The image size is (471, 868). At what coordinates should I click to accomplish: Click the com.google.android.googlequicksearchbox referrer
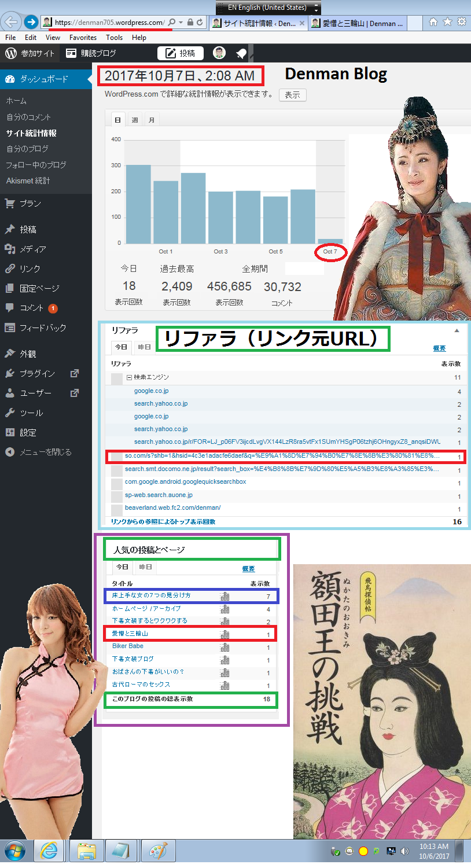(186, 482)
